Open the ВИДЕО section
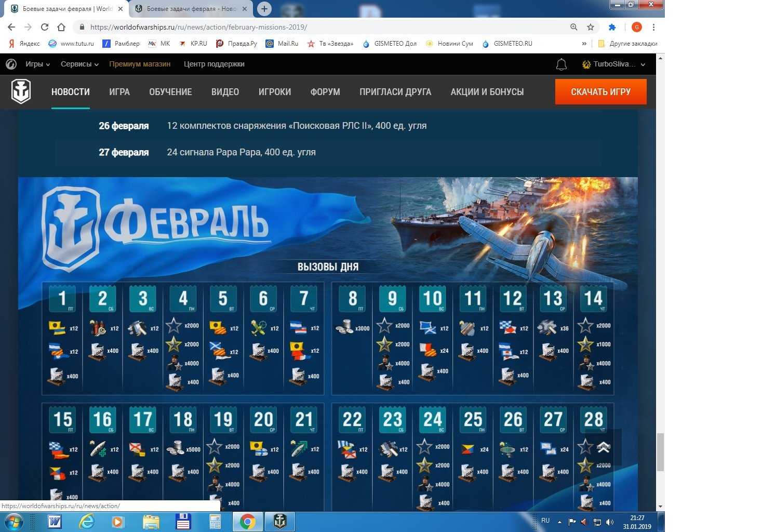 pyautogui.click(x=225, y=92)
